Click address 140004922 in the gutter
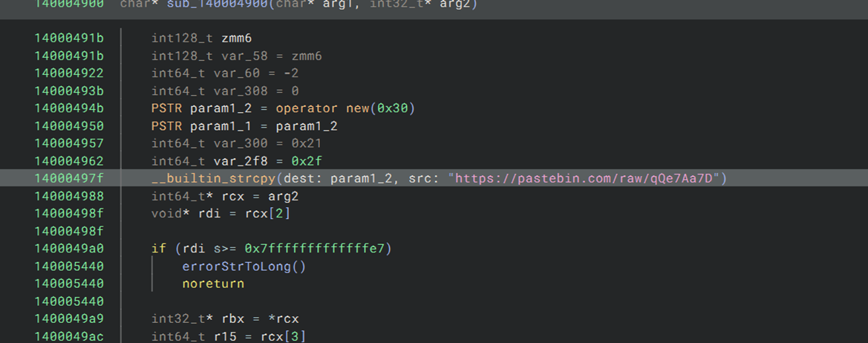868x343 pixels. pyautogui.click(x=68, y=73)
